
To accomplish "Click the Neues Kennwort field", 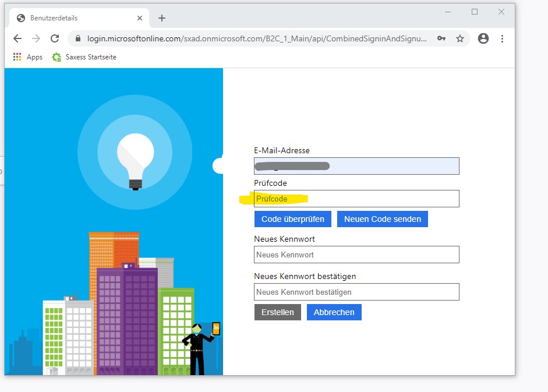I will pos(356,255).
